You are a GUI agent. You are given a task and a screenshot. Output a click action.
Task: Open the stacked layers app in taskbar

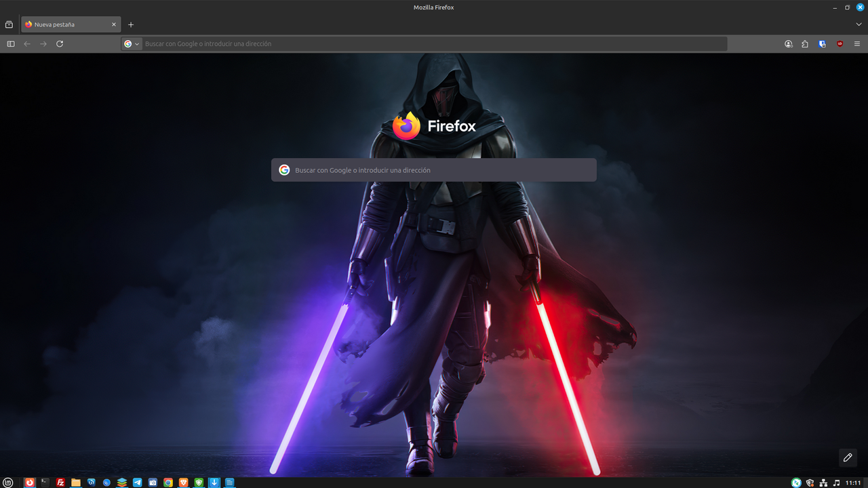[x=122, y=483]
